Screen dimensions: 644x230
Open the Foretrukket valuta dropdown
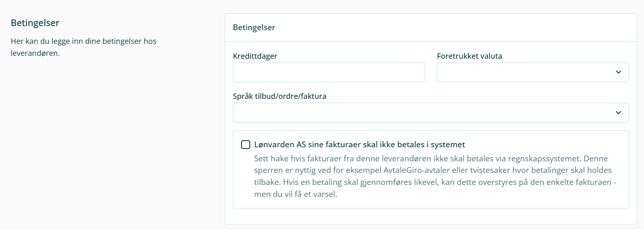[x=525, y=72]
